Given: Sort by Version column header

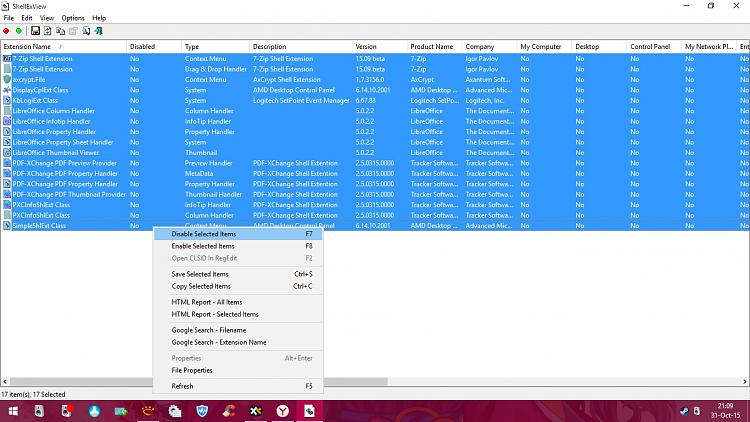Looking at the screenshot, I should click(x=379, y=46).
